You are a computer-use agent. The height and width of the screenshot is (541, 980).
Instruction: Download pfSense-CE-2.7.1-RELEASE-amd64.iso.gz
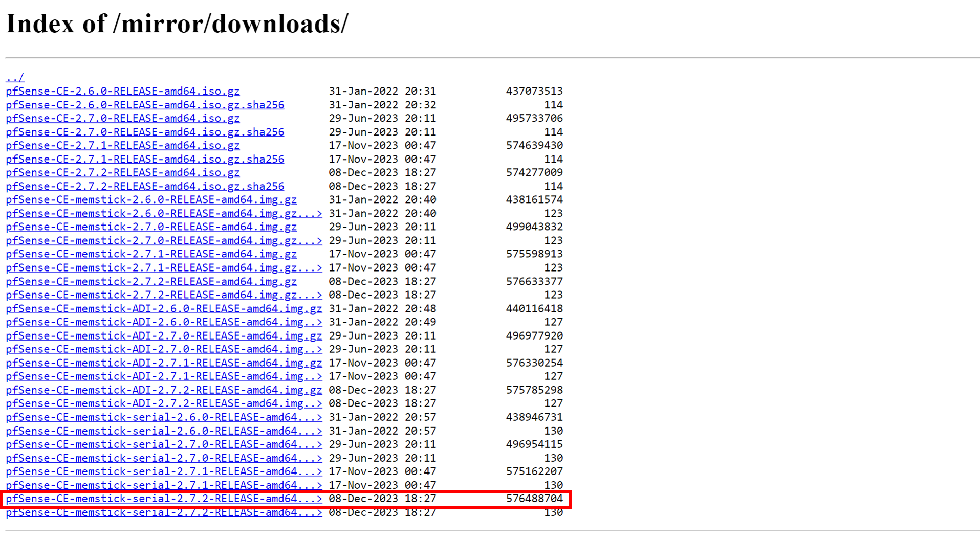123,145
